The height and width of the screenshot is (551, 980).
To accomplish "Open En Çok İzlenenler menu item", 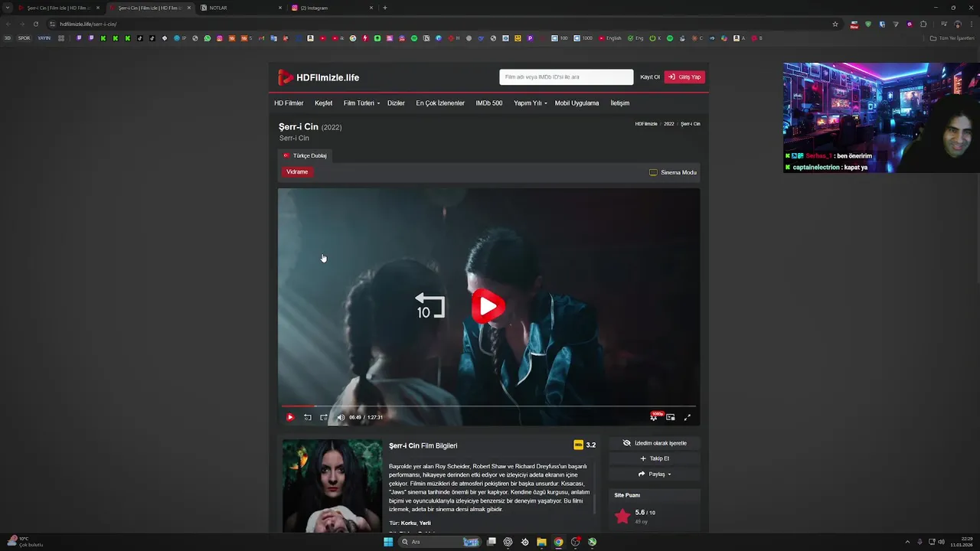I will point(440,103).
